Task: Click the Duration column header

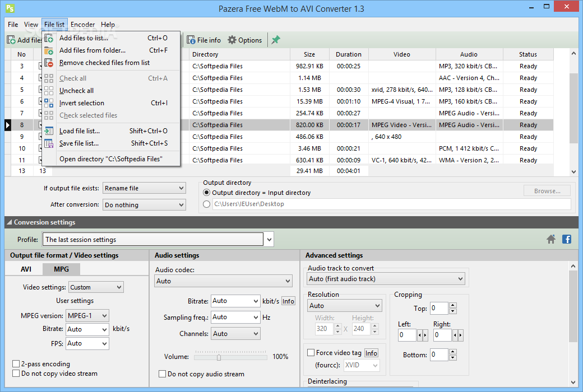Action: click(x=348, y=54)
